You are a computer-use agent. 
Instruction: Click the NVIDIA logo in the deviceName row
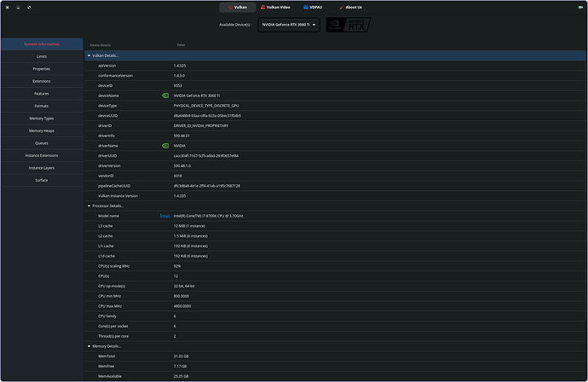click(165, 95)
